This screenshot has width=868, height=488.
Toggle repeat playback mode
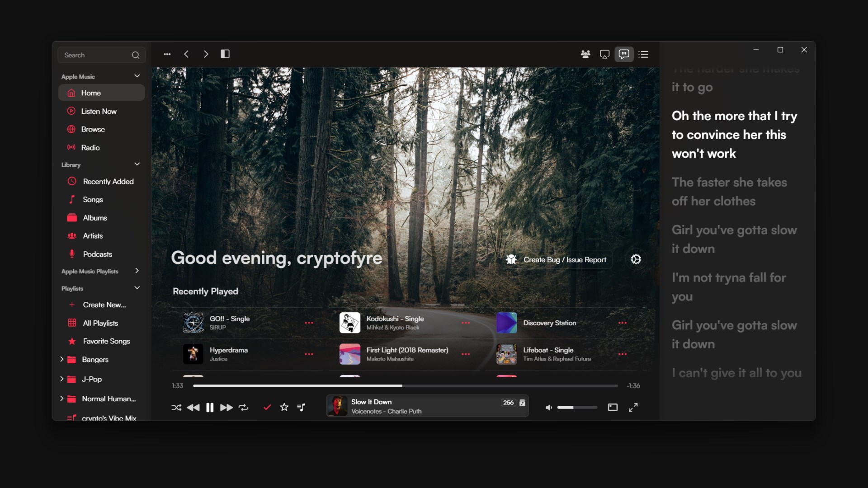[x=244, y=407]
